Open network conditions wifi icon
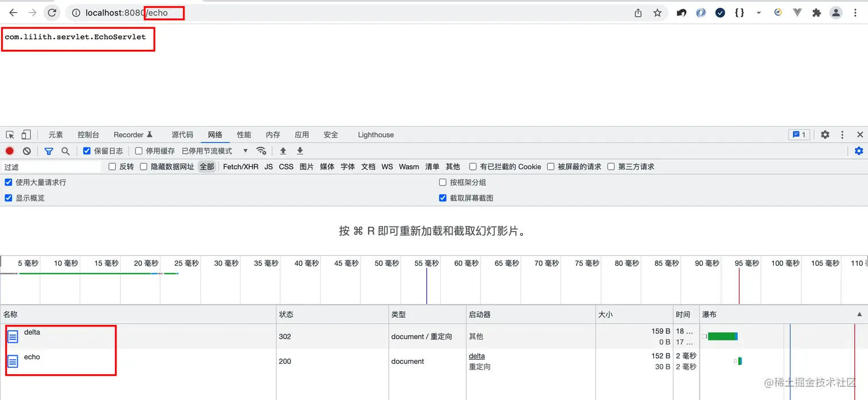Screen dimensions: 868x400 tap(261, 151)
